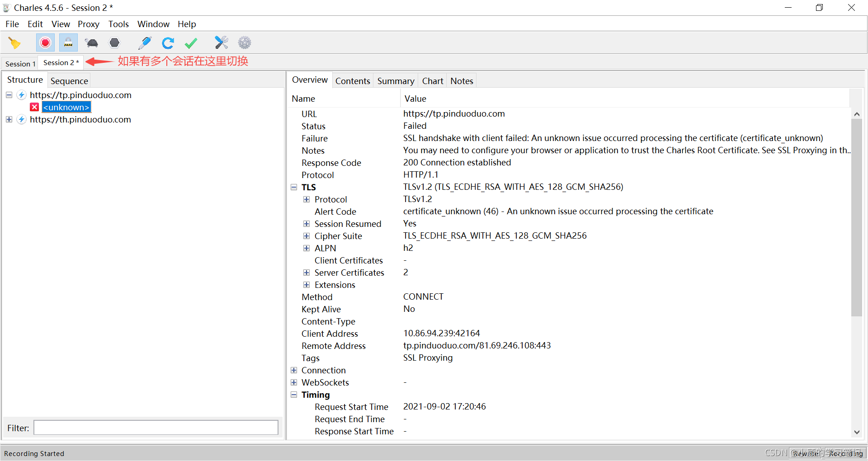Expand the Session Resumed row

pos(307,224)
